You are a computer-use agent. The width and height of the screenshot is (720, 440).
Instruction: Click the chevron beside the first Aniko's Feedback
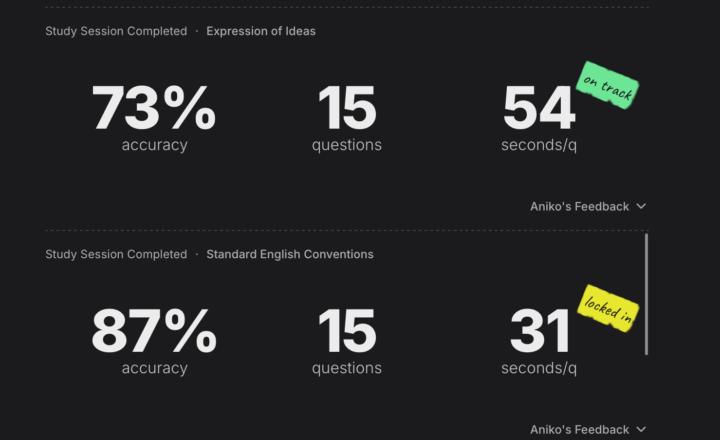pos(641,206)
